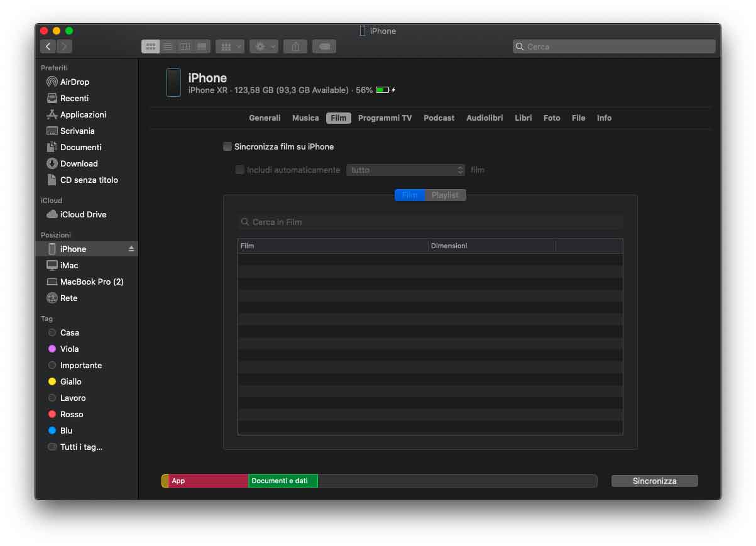
Task: Select the Film segment above list
Action: click(x=410, y=195)
